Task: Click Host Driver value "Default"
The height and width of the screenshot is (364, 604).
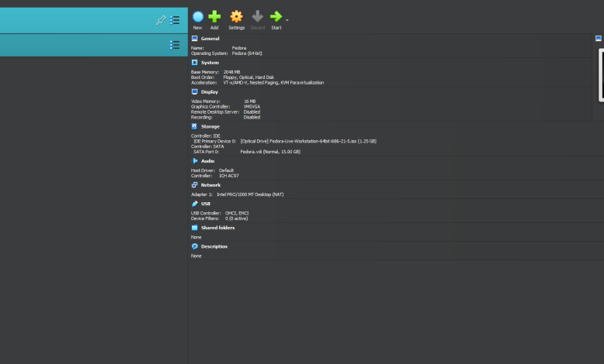Action: click(226, 170)
